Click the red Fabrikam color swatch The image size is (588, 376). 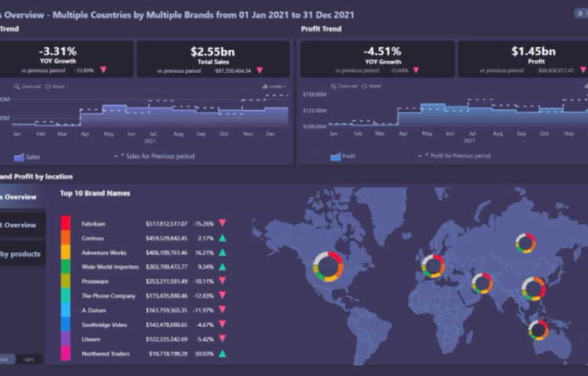[x=65, y=223]
